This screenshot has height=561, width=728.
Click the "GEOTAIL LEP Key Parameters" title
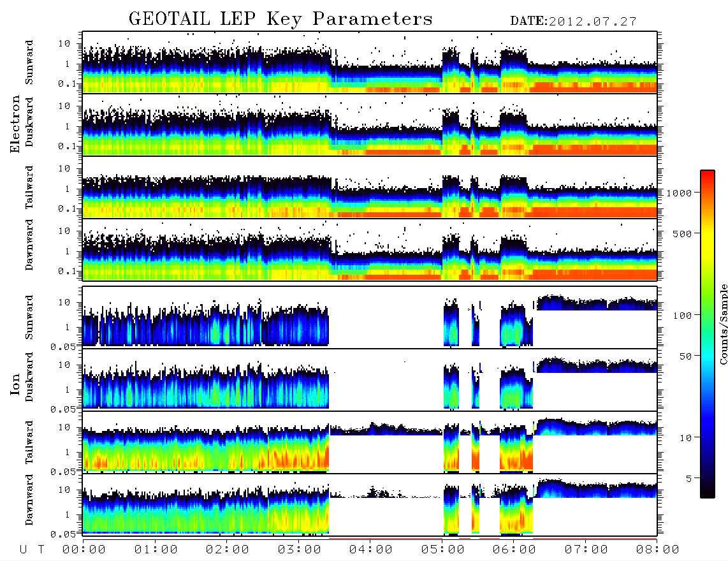[280, 19]
